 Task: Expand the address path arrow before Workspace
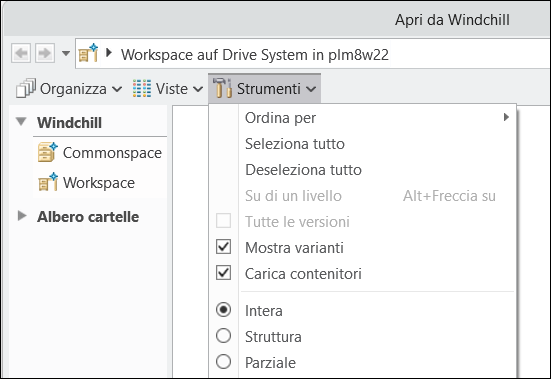109,53
